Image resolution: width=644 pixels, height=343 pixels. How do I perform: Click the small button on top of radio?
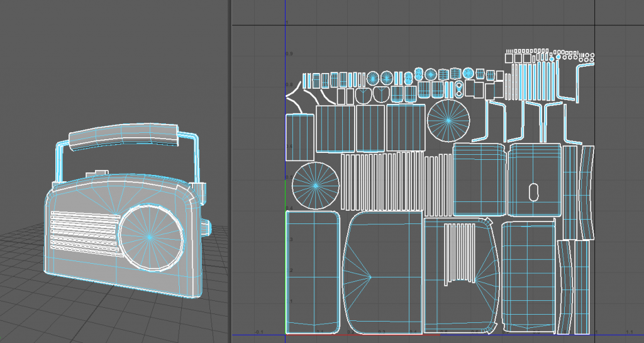pos(100,172)
